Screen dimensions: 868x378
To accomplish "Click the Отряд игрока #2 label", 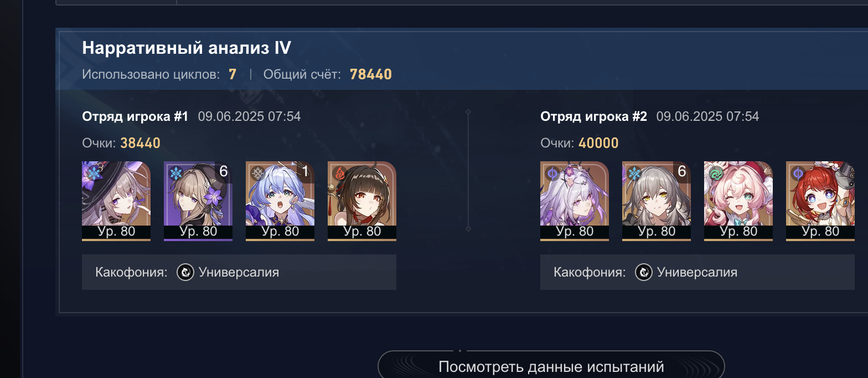I will click(593, 116).
